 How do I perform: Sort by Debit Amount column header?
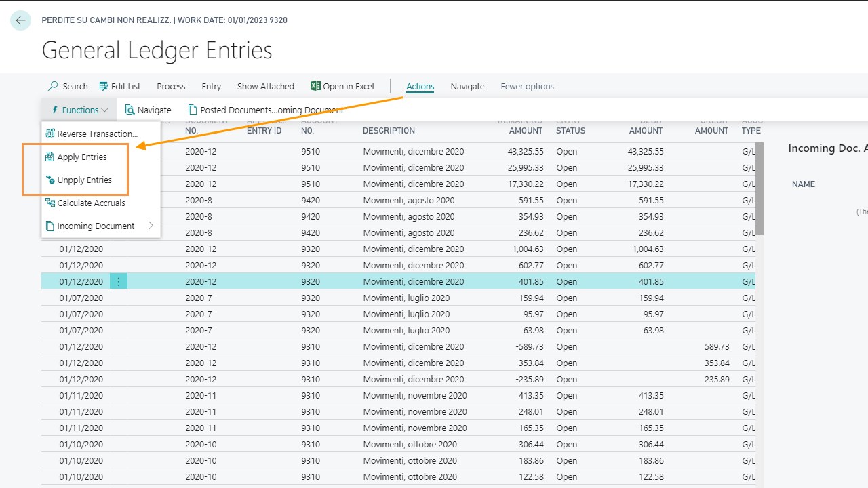(646, 126)
